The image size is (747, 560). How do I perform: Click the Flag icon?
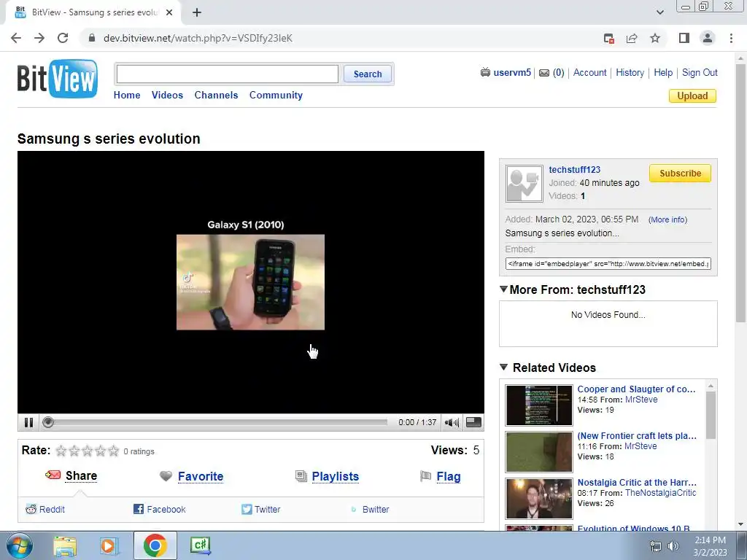(x=425, y=476)
